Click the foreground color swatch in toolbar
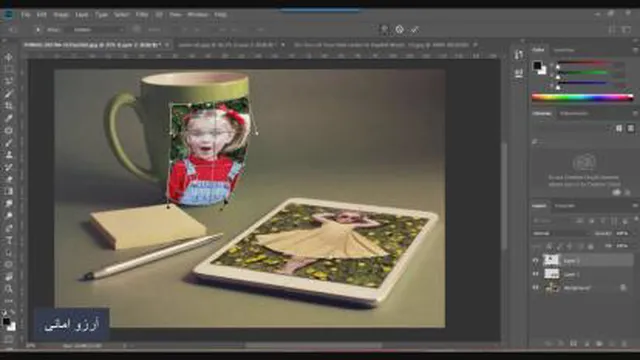Image resolution: width=640 pixels, height=360 pixels. click(x=6, y=322)
